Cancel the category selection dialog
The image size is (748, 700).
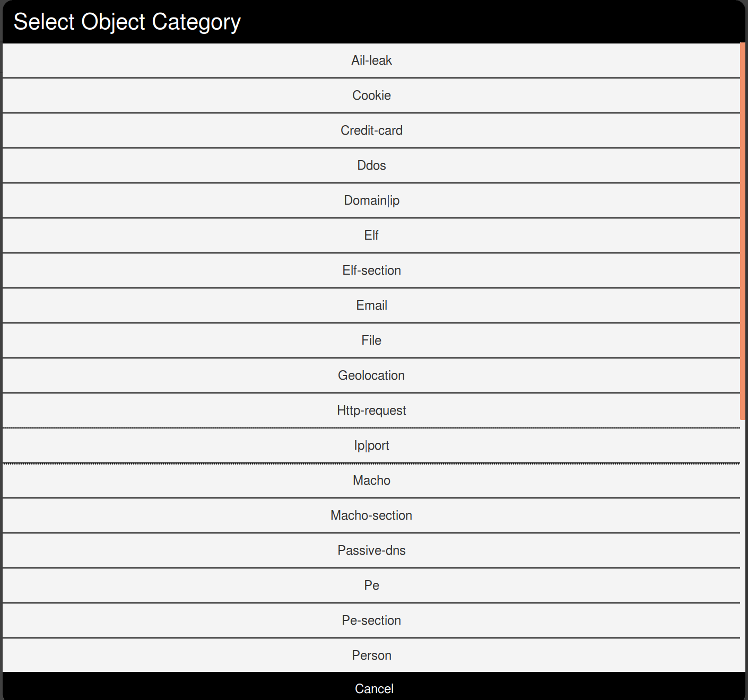(374, 688)
